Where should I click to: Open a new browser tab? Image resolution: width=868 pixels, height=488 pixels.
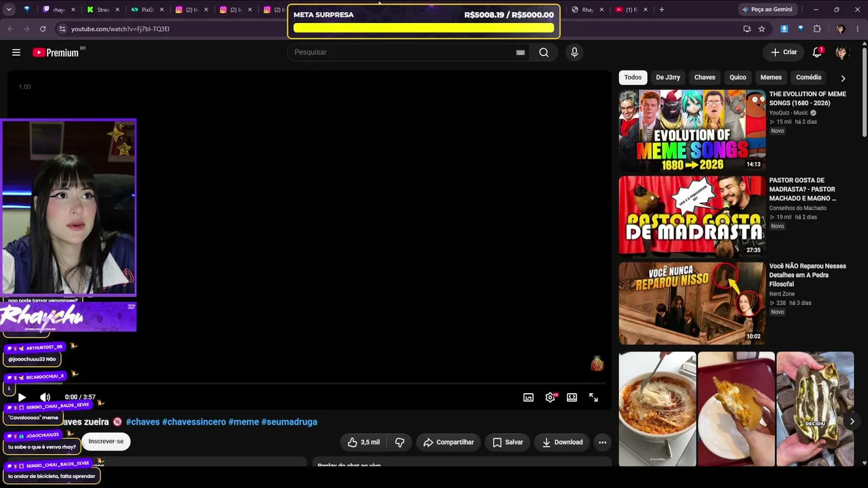click(662, 9)
